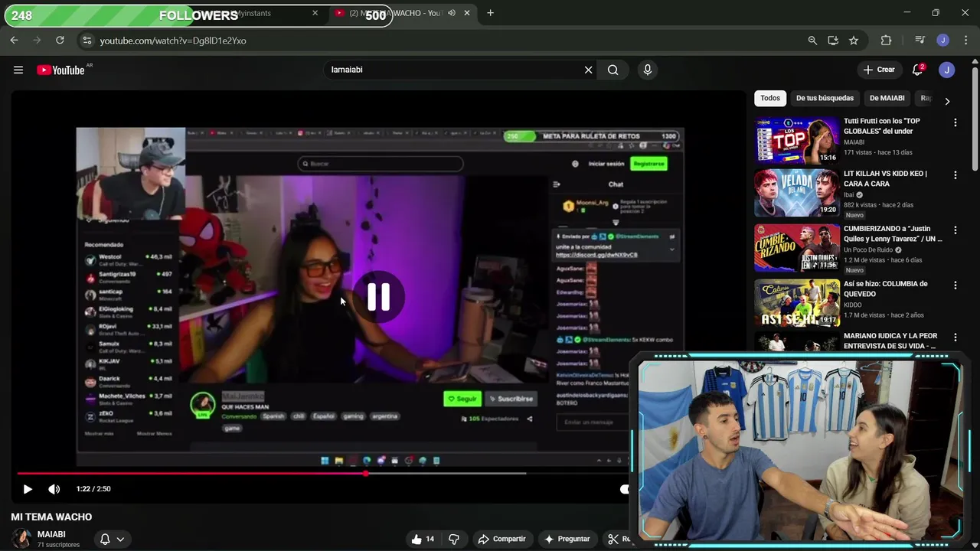
Task: Click the 1:22 / 2:50 time display
Action: pyautogui.click(x=93, y=489)
